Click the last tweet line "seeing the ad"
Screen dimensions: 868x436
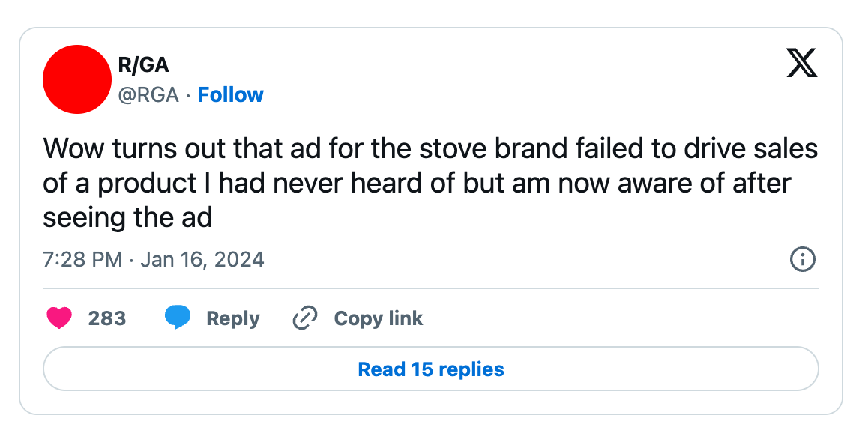128,217
